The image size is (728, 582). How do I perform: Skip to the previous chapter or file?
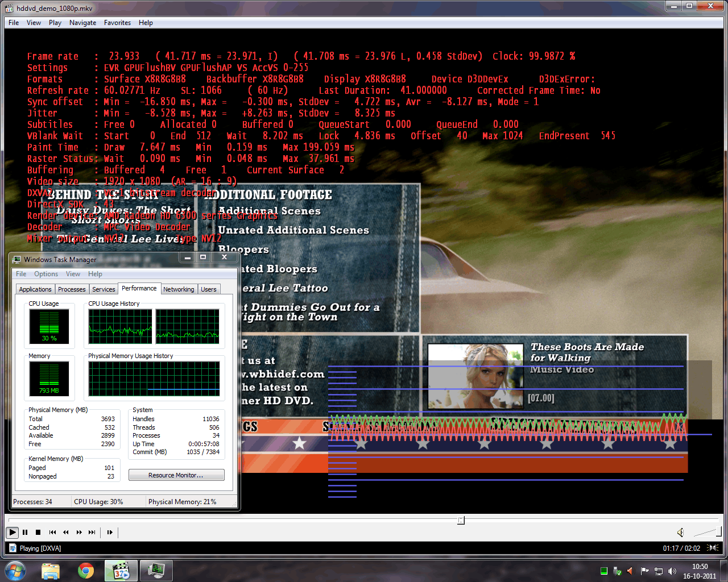(52, 533)
